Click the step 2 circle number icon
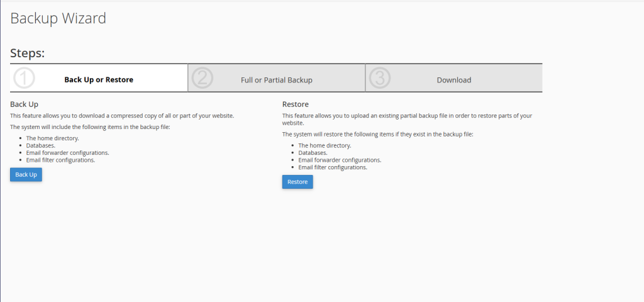Image resolution: width=644 pixels, height=302 pixels. [x=202, y=78]
